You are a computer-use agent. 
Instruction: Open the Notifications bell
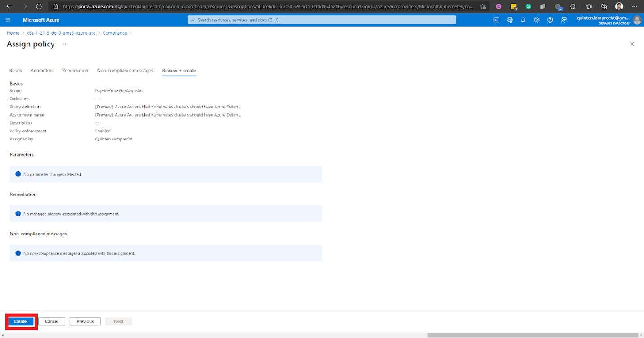[x=523, y=20]
